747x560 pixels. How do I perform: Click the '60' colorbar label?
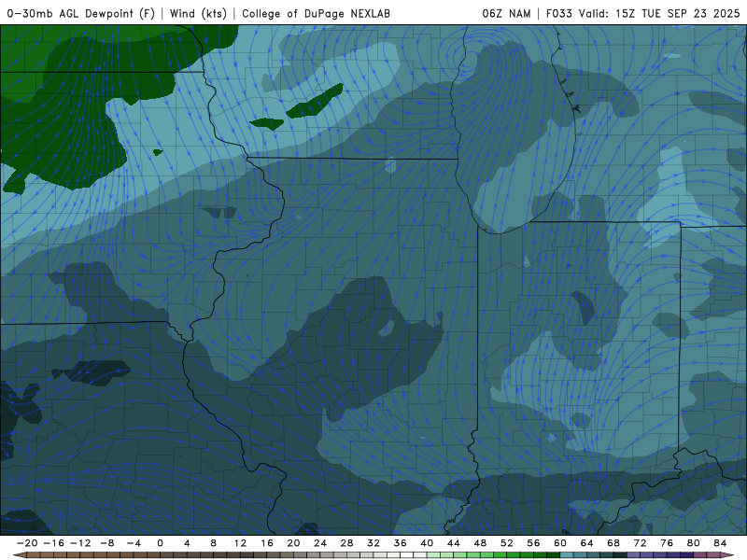(x=560, y=543)
